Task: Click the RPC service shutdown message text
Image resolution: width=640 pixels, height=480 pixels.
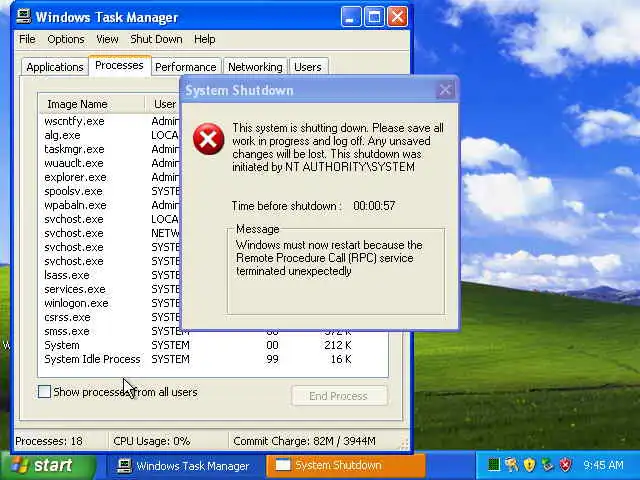Action: pos(329,258)
